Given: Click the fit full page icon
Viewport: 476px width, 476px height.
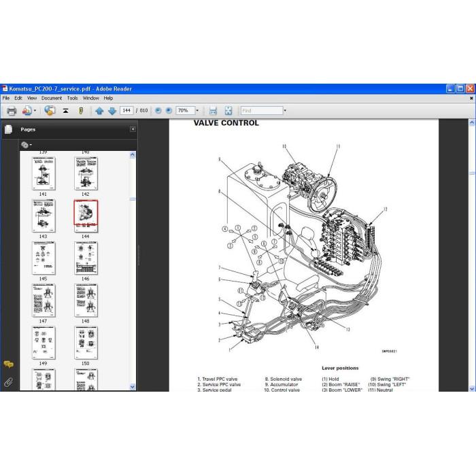Looking at the screenshot, I should click(228, 111).
